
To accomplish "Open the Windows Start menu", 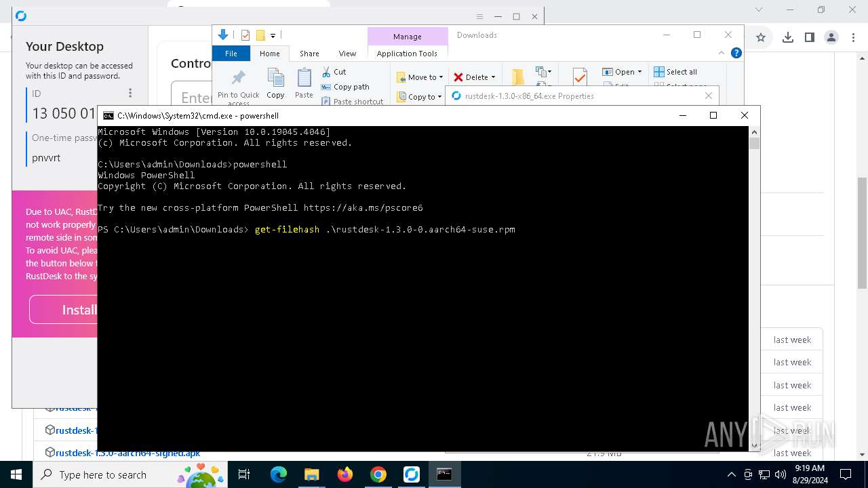I will point(16,474).
